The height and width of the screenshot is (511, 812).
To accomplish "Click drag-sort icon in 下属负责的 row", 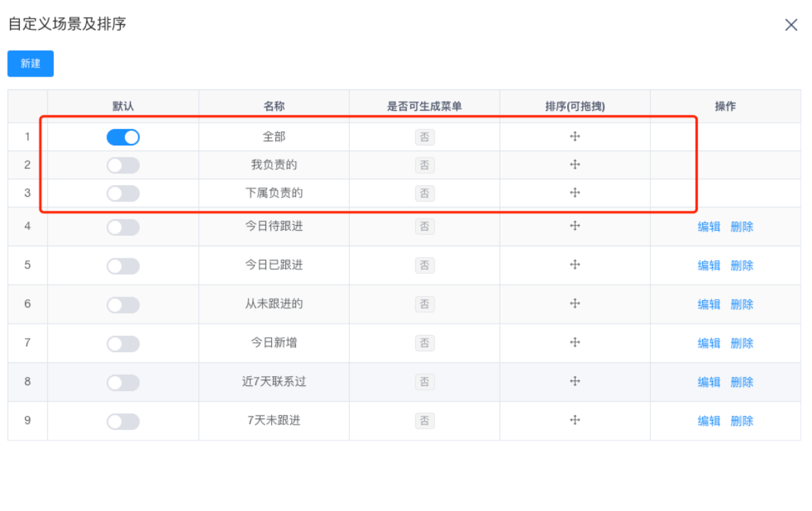I will [575, 192].
